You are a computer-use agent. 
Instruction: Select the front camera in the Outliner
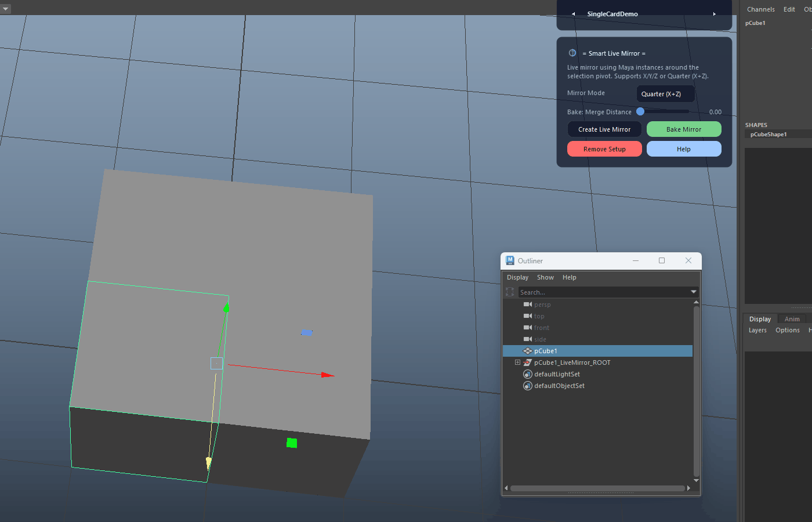point(541,328)
